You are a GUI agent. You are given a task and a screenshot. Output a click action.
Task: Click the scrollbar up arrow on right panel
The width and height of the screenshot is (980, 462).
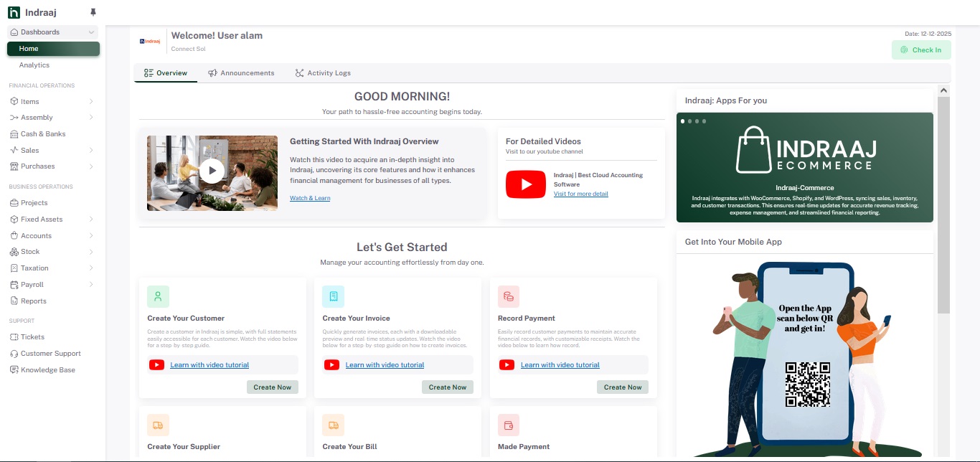[943, 90]
